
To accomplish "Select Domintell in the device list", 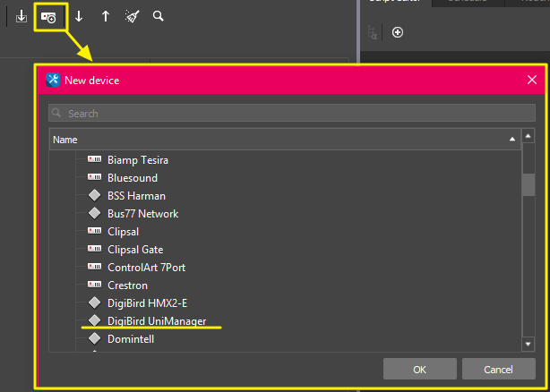I will coord(131,339).
